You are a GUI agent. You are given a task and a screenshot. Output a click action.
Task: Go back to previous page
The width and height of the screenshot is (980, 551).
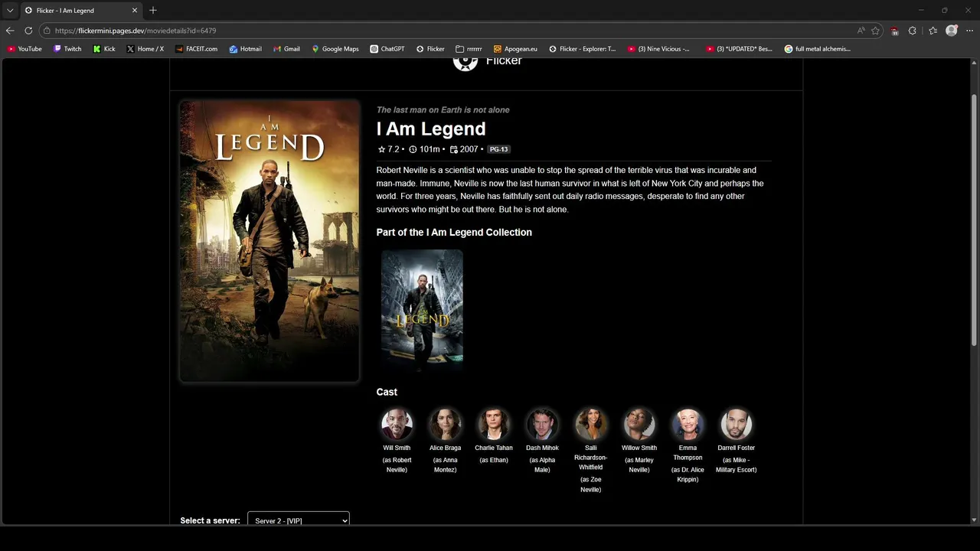click(x=10, y=31)
